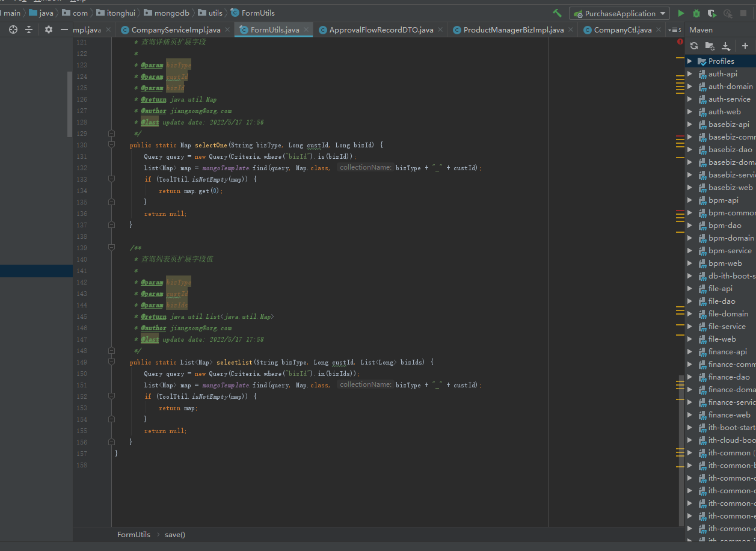
Task: Click the java folder breadcrumb
Action: click(41, 13)
